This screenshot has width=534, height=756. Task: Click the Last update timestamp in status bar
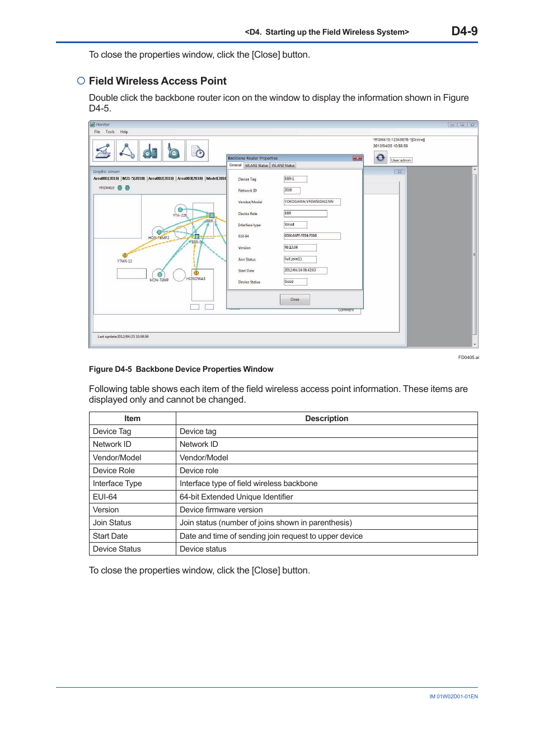[x=123, y=337]
